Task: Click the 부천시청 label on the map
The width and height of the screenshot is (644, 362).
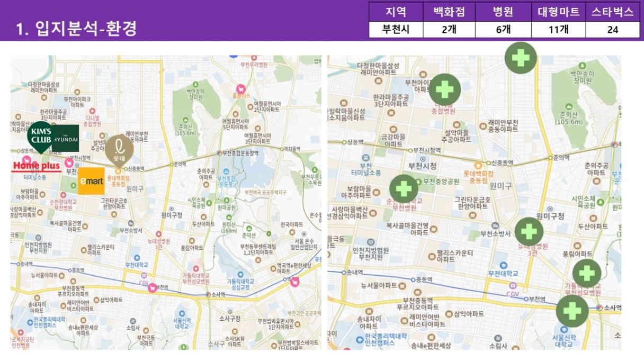Action: (x=422, y=166)
